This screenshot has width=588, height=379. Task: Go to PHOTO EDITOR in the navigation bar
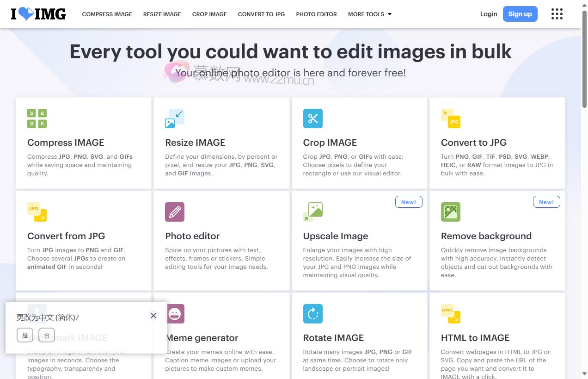(316, 14)
